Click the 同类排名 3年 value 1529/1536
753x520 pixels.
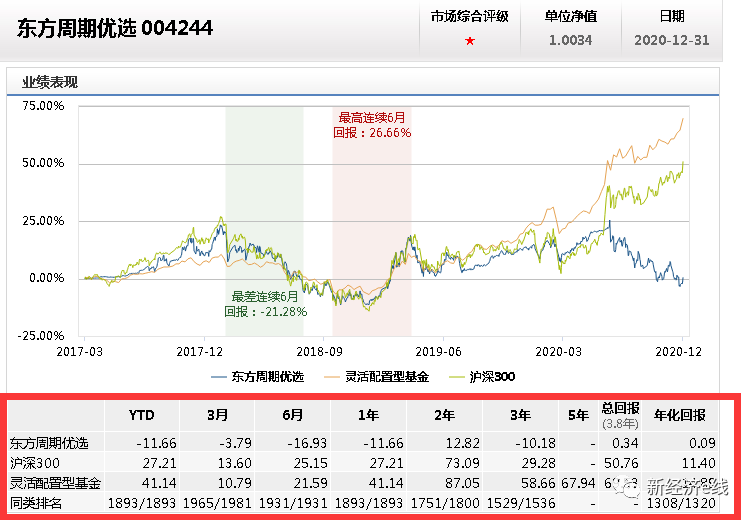click(x=522, y=503)
